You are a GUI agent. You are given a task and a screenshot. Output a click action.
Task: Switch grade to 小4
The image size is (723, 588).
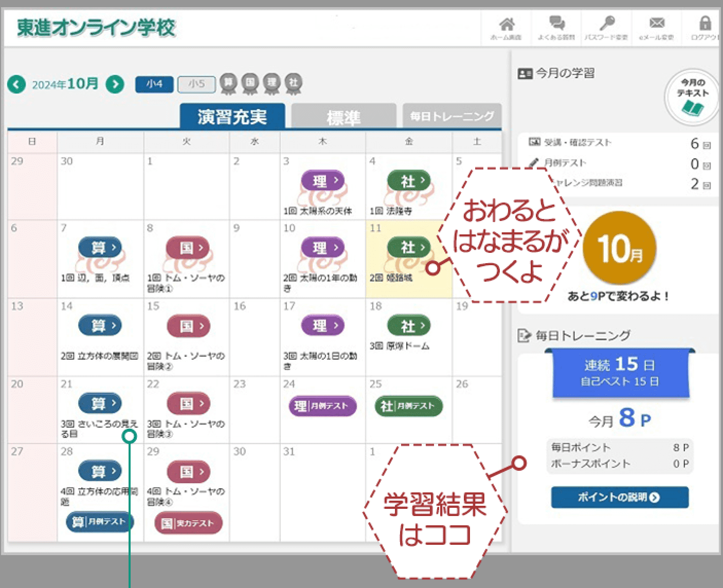[x=154, y=84]
